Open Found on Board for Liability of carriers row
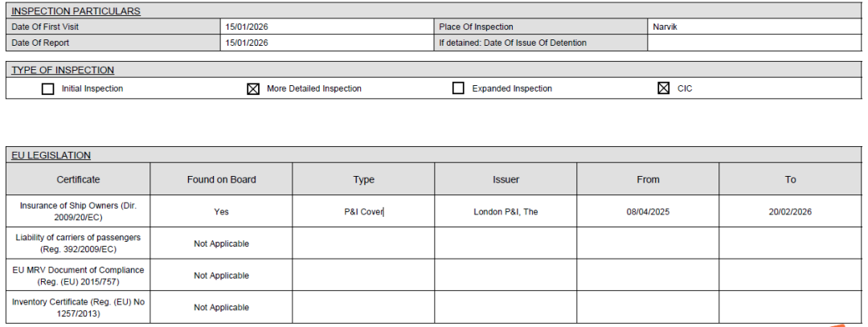This screenshot has height=327, width=868. (221, 243)
